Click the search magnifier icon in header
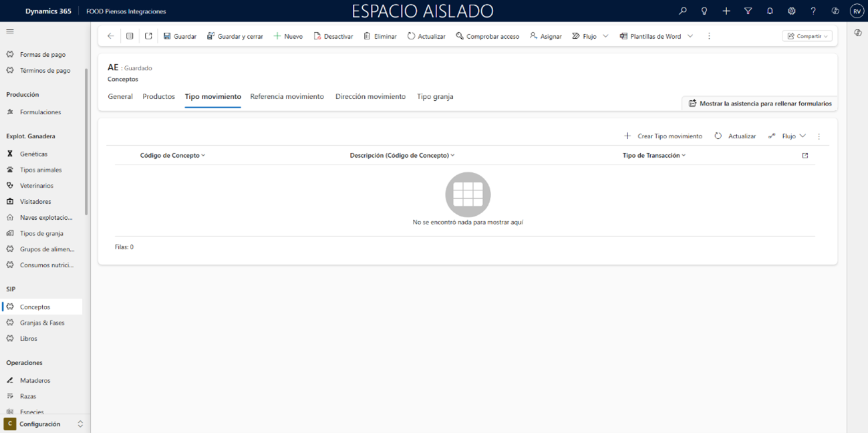This screenshot has width=868, height=433. (682, 11)
